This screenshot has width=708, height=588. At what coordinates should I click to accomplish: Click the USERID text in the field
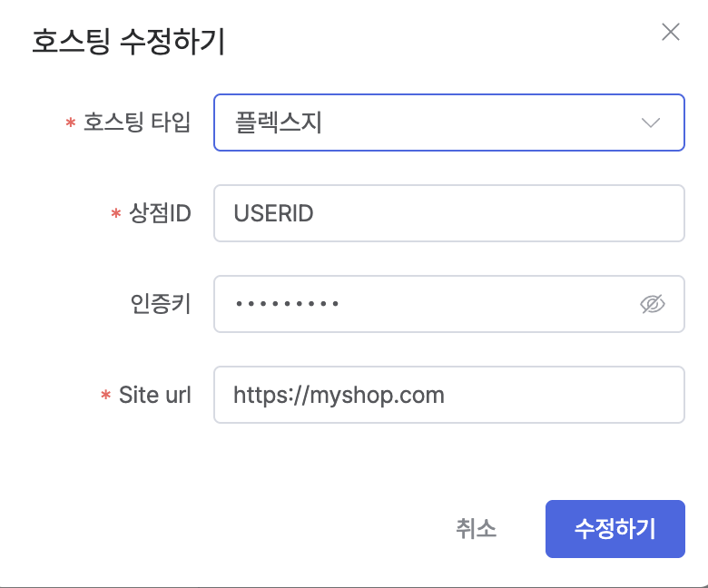coord(273,213)
